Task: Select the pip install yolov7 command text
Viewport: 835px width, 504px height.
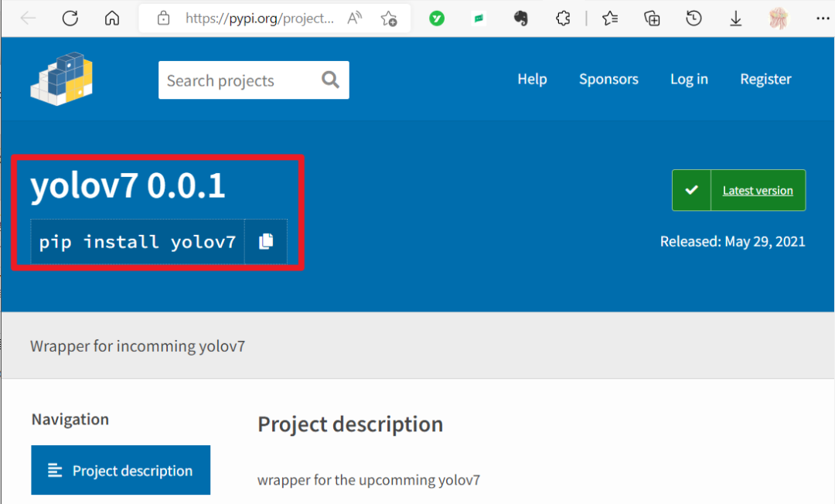Action: click(138, 242)
